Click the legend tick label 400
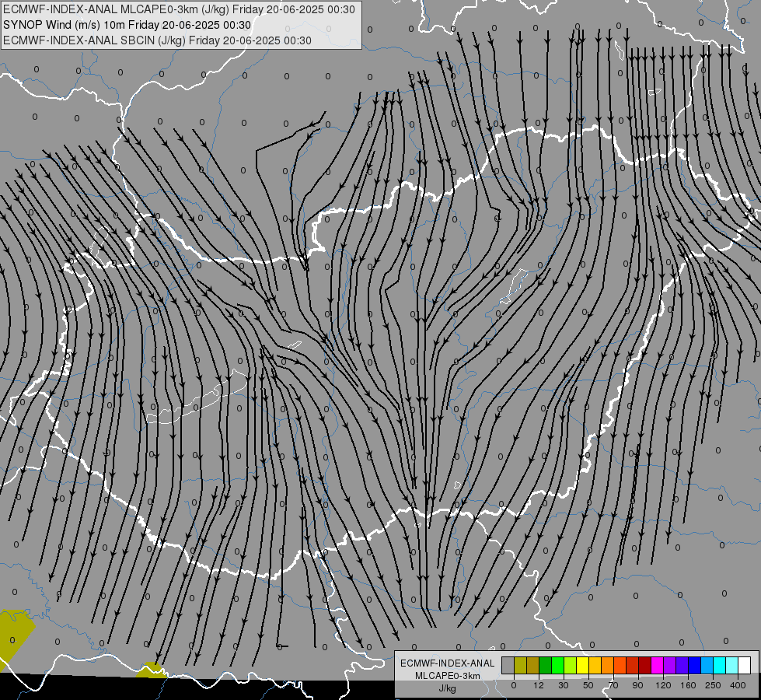761x700 pixels. (738, 685)
